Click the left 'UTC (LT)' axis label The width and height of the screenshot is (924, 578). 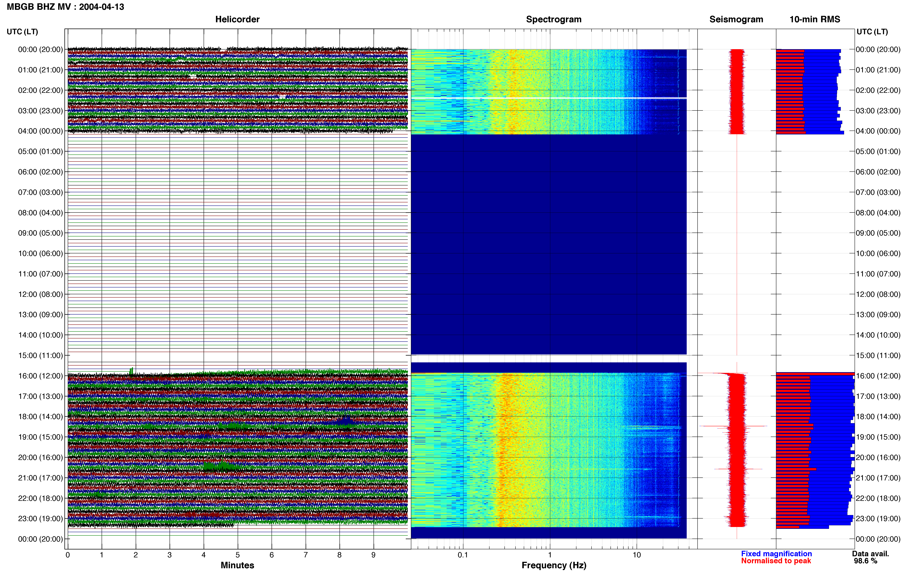pyautogui.click(x=22, y=32)
